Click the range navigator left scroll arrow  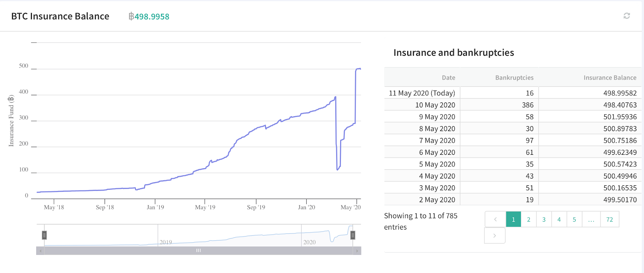[40, 250]
